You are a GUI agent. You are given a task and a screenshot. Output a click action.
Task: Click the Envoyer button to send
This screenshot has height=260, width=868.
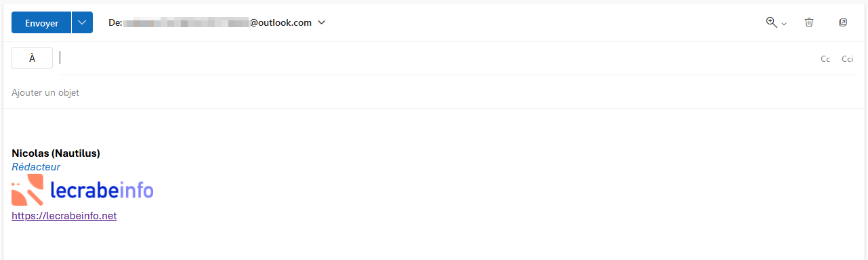click(x=41, y=22)
